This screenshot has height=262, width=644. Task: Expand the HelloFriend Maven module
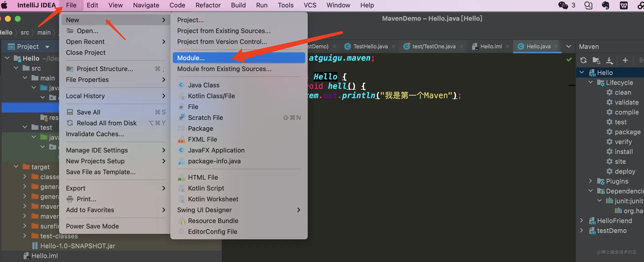pos(581,220)
